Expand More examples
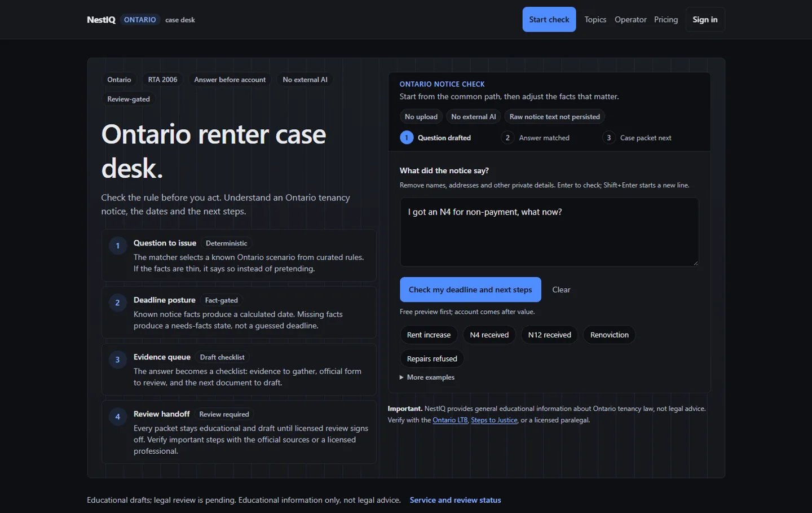This screenshot has width=812, height=513. (427, 377)
